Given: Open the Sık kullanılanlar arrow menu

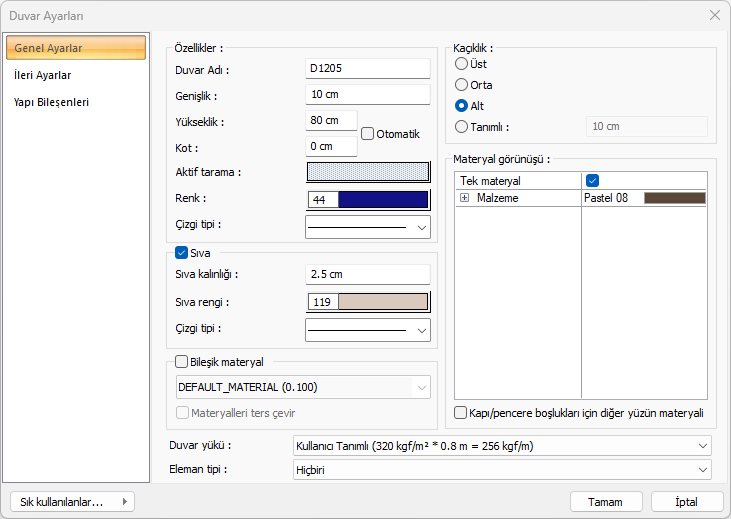Looking at the screenshot, I should 124,501.
